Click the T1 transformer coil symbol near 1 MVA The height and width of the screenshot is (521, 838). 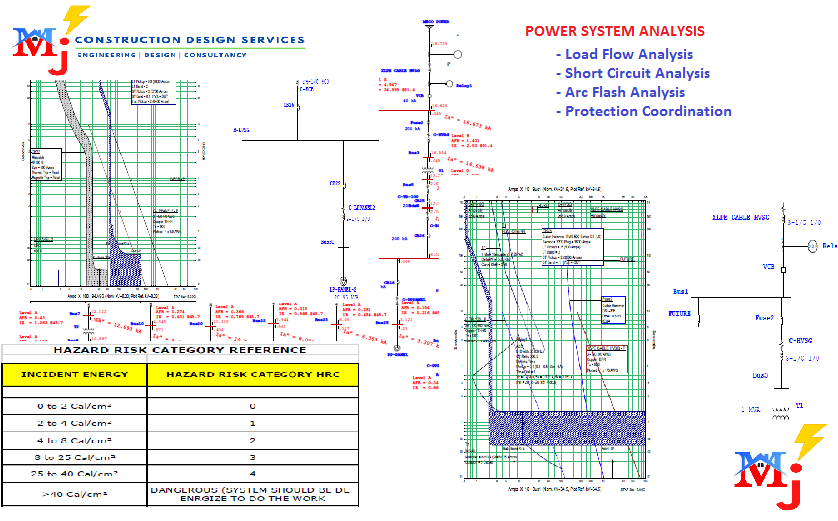point(781,414)
